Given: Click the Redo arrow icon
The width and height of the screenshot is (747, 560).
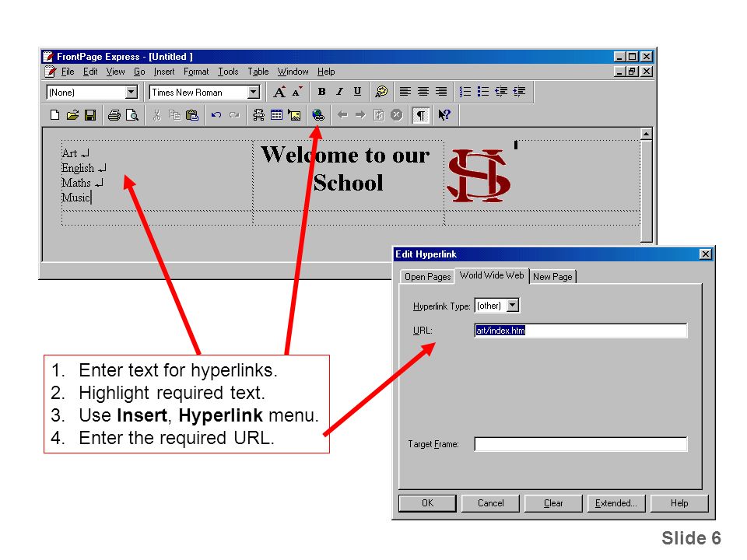Looking at the screenshot, I should pyautogui.click(x=234, y=115).
